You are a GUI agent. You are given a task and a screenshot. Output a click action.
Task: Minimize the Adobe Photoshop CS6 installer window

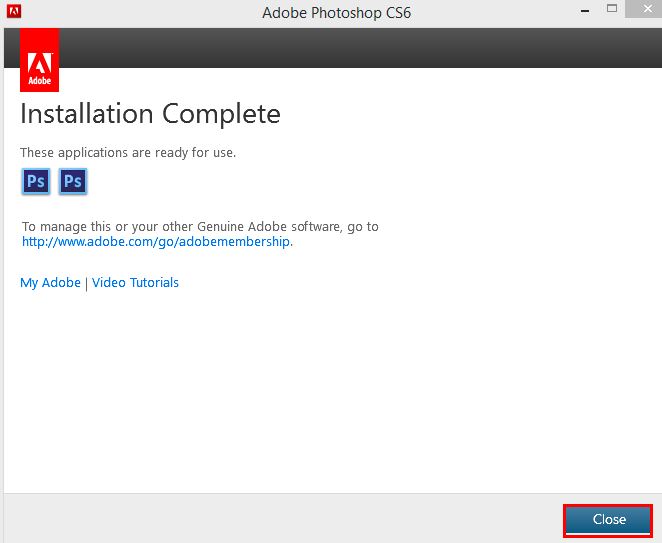click(x=585, y=11)
